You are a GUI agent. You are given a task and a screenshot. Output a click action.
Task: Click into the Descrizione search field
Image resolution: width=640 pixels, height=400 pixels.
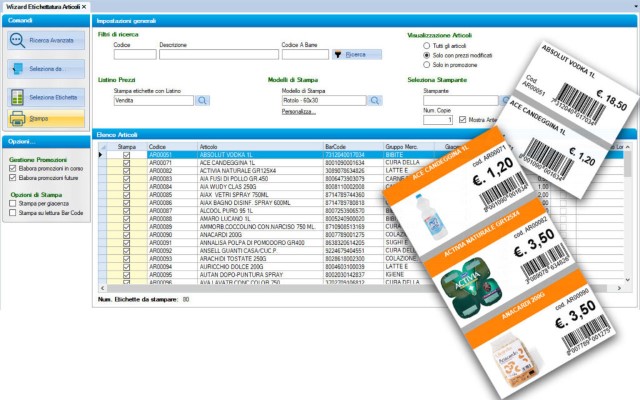click(x=217, y=54)
